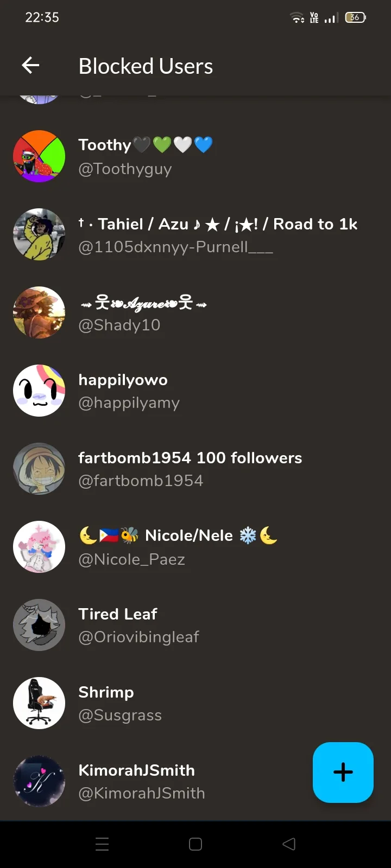Go back using the arrow icon
Viewport: 391px width, 868px height.
(30, 66)
